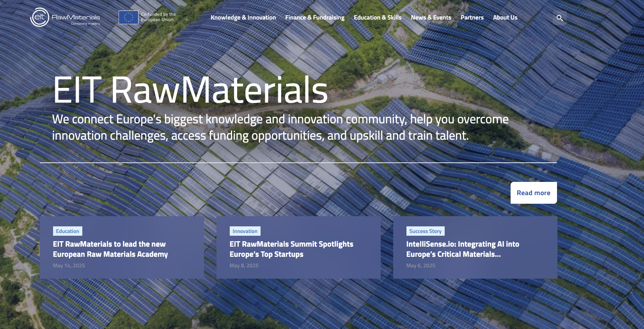Click the Success Story category tag
The image size is (644, 329).
(x=425, y=231)
